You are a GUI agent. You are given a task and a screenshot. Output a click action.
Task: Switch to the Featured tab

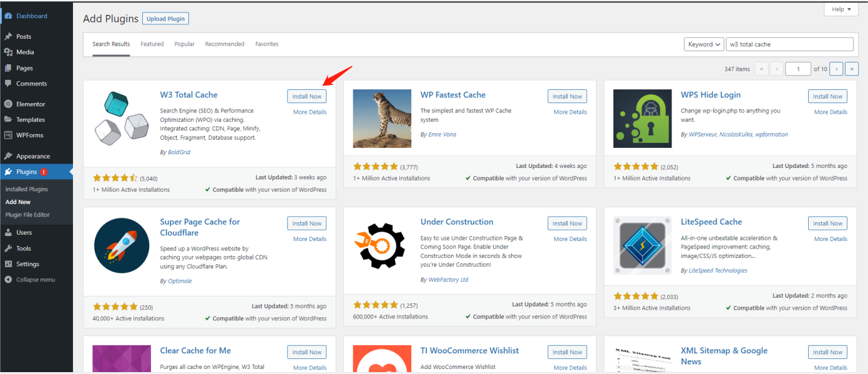(x=152, y=44)
